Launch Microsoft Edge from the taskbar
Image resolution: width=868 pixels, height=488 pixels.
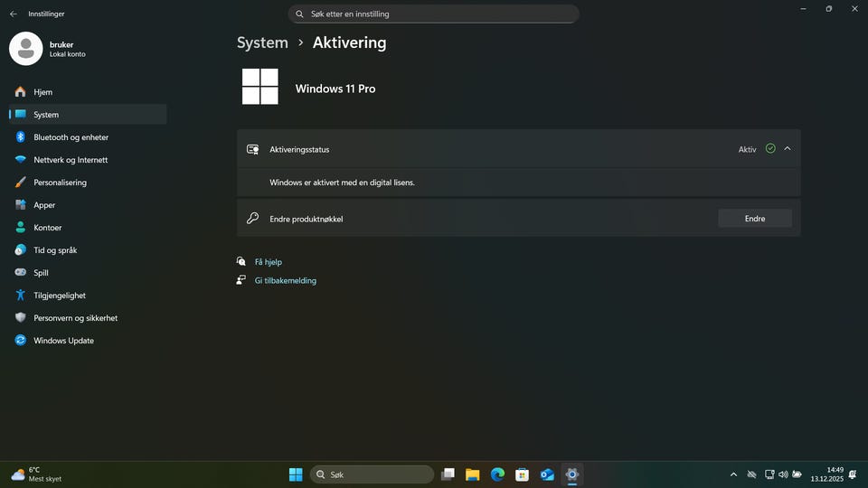[x=497, y=474]
